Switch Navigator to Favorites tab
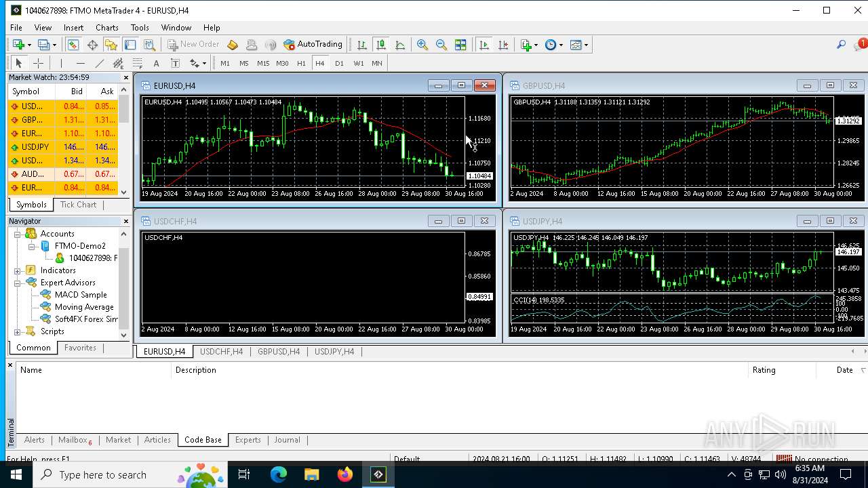Screen dimensions: 868x488 click(x=80, y=348)
